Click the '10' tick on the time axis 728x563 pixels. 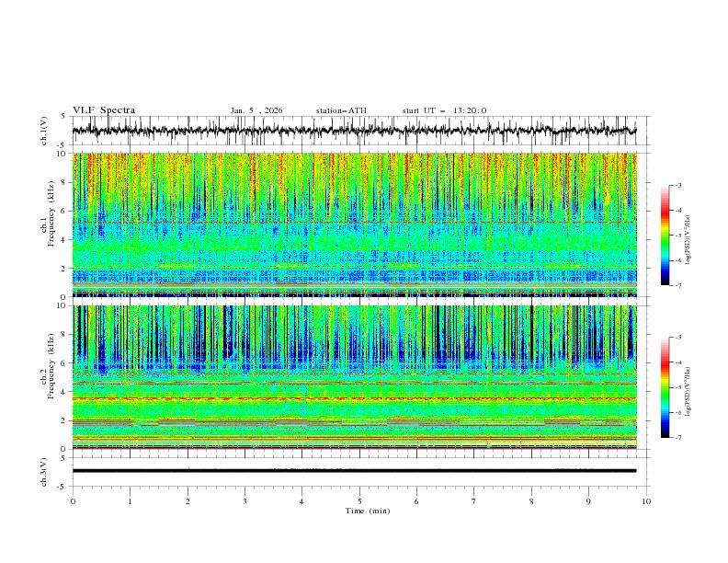[646, 501]
